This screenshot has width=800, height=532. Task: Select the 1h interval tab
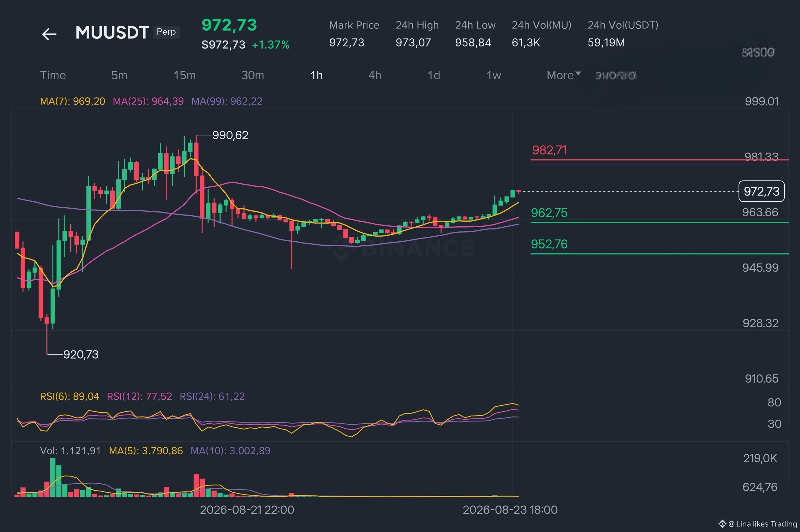pos(317,75)
